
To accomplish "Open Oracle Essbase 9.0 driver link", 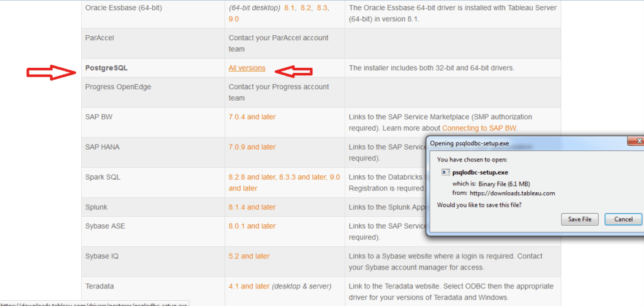I will (234, 19).
